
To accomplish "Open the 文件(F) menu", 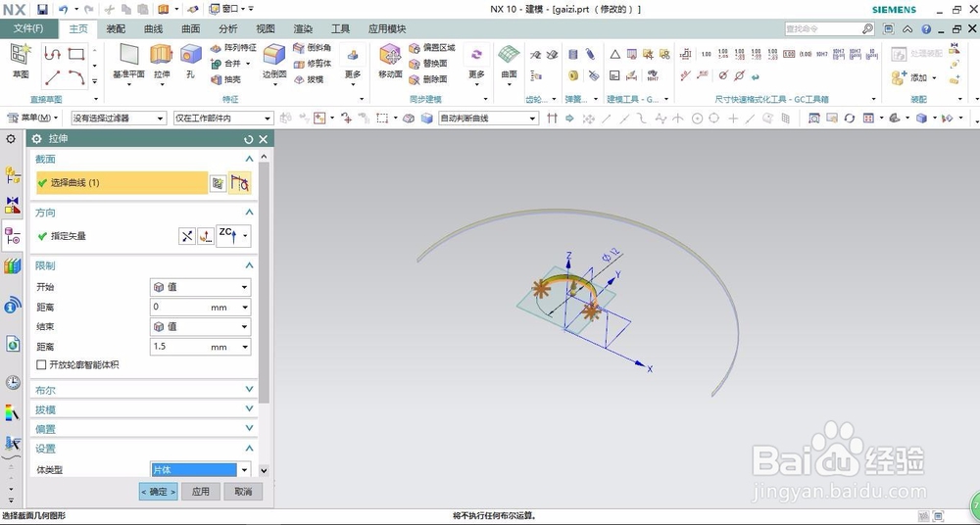I will click(x=28, y=28).
